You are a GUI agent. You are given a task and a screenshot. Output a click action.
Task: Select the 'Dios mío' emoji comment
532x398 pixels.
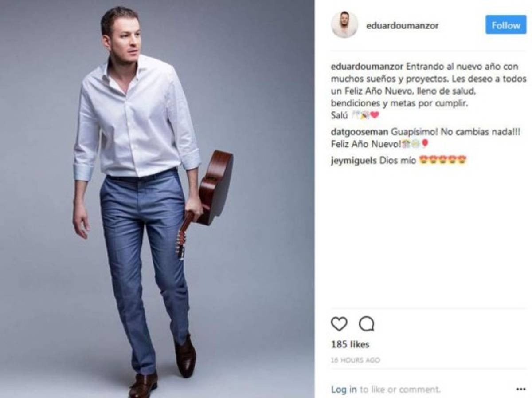click(x=423, y=161)
